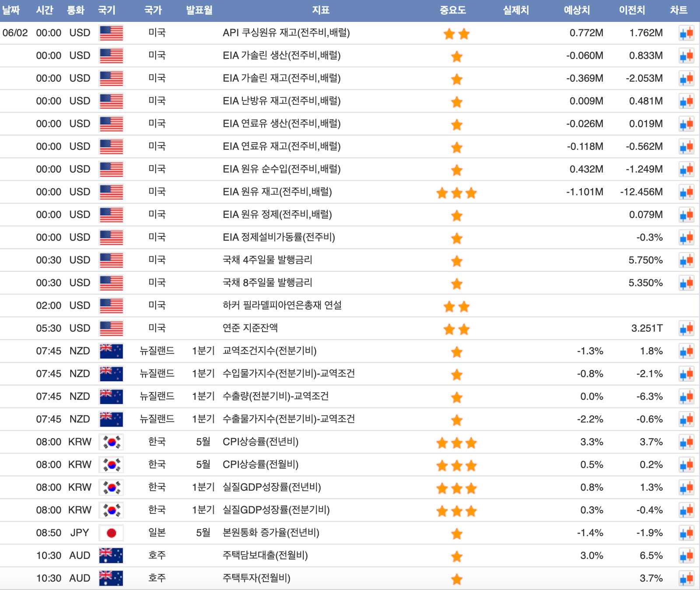Click three-star rating on CPI상승률(전월비) row
Screen dimensions: 700x590
456,465
